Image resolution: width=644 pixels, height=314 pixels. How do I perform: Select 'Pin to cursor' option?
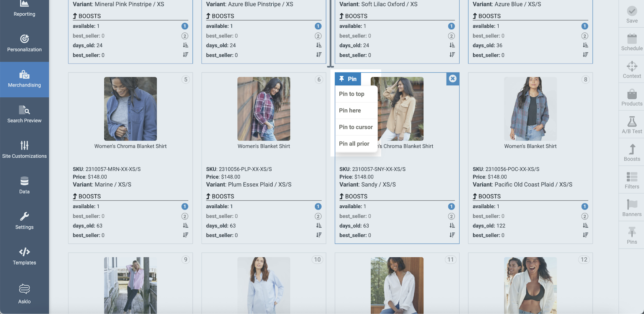click(x=355, y=127)
